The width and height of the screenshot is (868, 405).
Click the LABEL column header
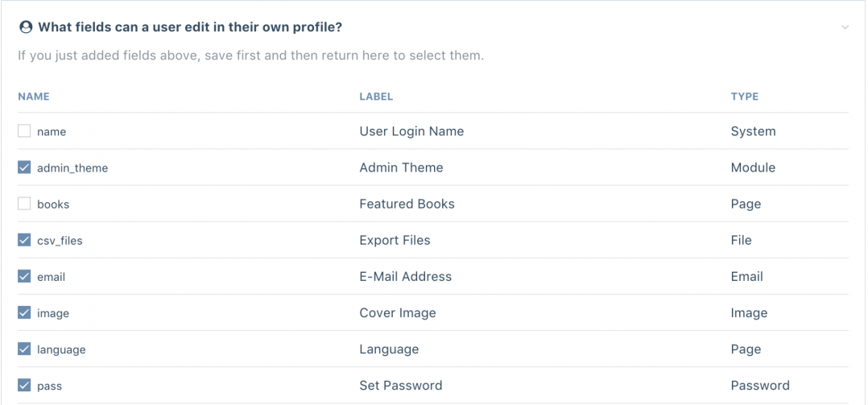point(377,97)
